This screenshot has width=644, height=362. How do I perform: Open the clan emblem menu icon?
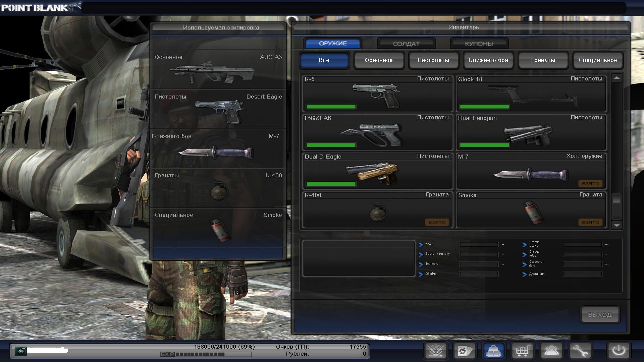(436, 351)
